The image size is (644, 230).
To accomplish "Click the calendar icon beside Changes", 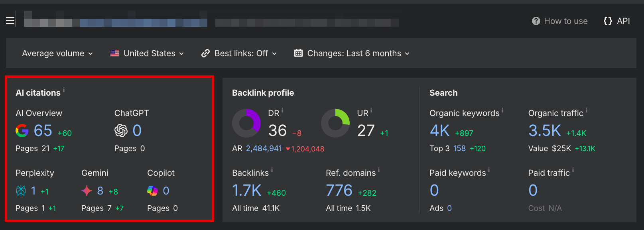I will click(298, 53).
